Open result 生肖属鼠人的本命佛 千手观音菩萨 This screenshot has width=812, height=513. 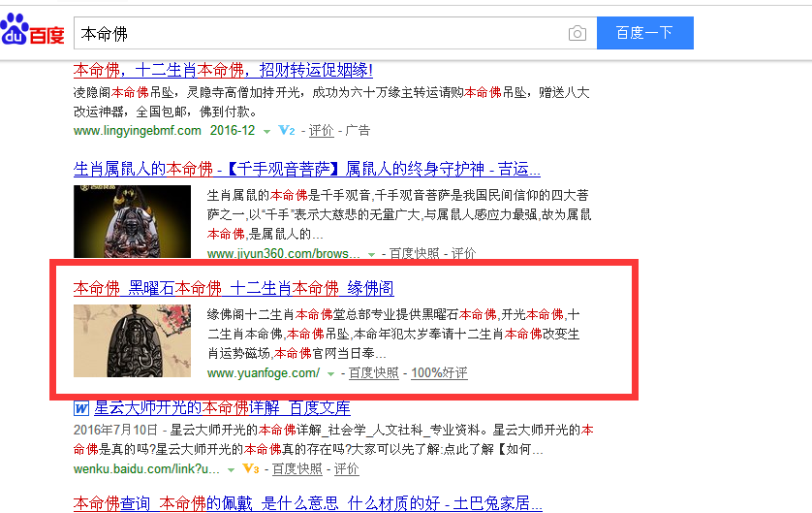point(306,169)
